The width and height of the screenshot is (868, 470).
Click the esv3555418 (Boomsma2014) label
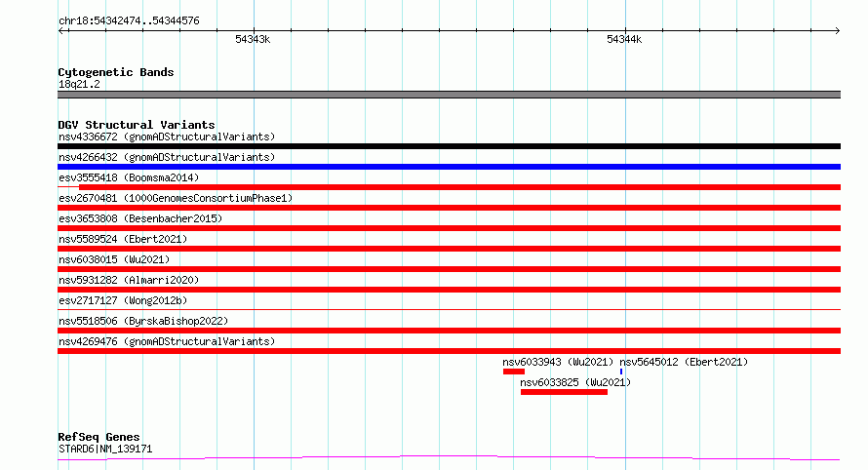coord(129,177)
